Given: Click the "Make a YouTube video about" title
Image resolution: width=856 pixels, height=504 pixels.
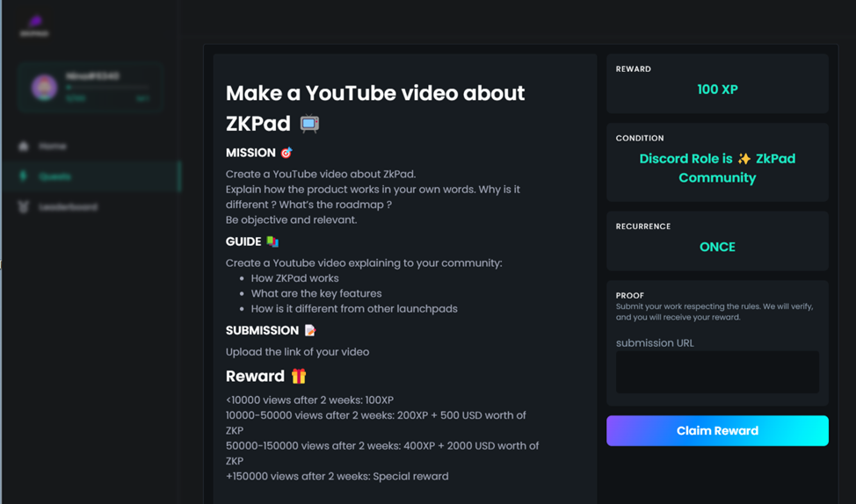Looking at the screenshot, I should tap(375, 93).
